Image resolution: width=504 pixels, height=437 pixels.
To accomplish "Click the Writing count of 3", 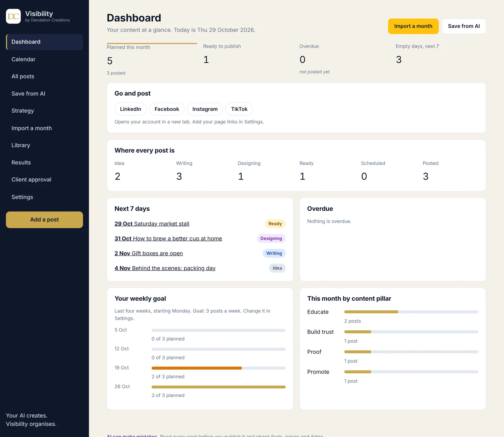I will [179, 176].
